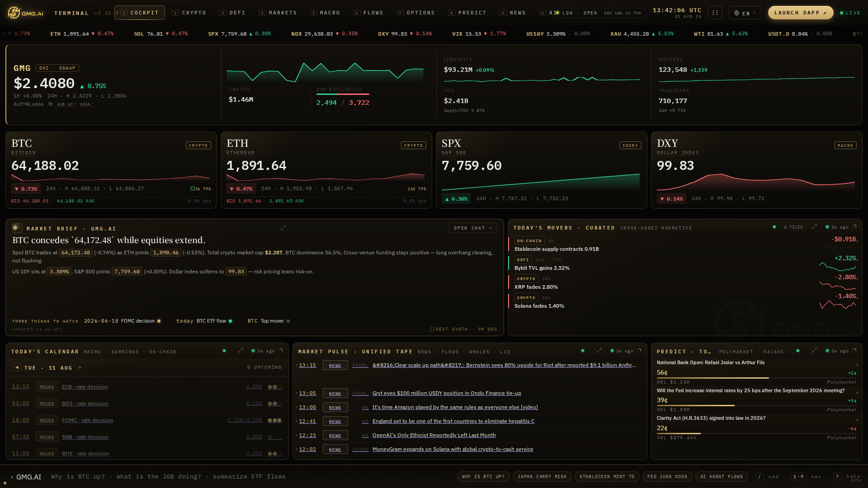
Task: Switch to the CRYPTO tab
Action: point(189,13)
